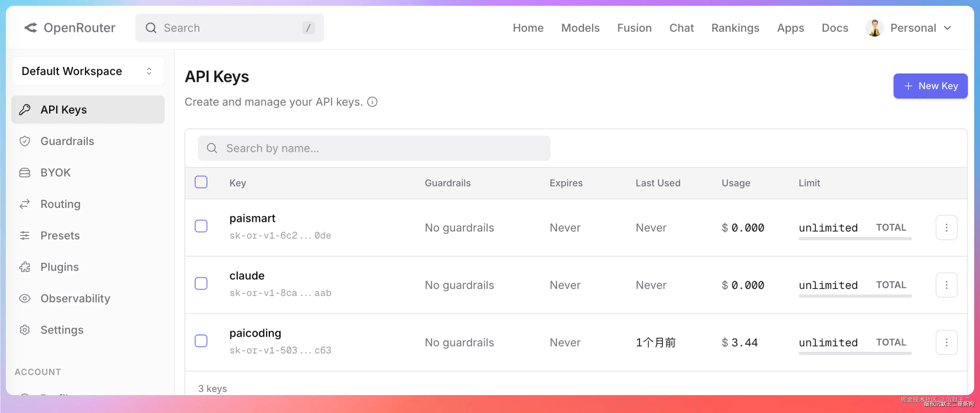This screenshot has height=413, width=980.
Task: Click the Usage column header
Action: [x=736, y=183]
